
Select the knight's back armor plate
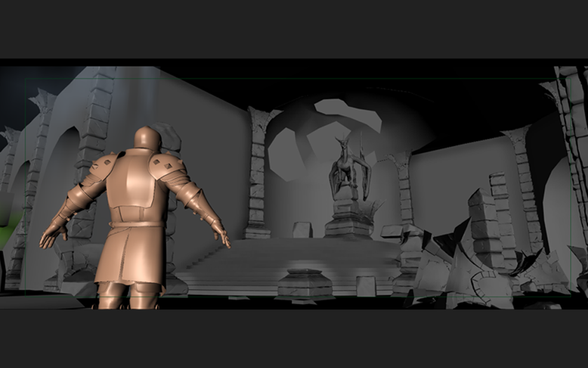137,184
